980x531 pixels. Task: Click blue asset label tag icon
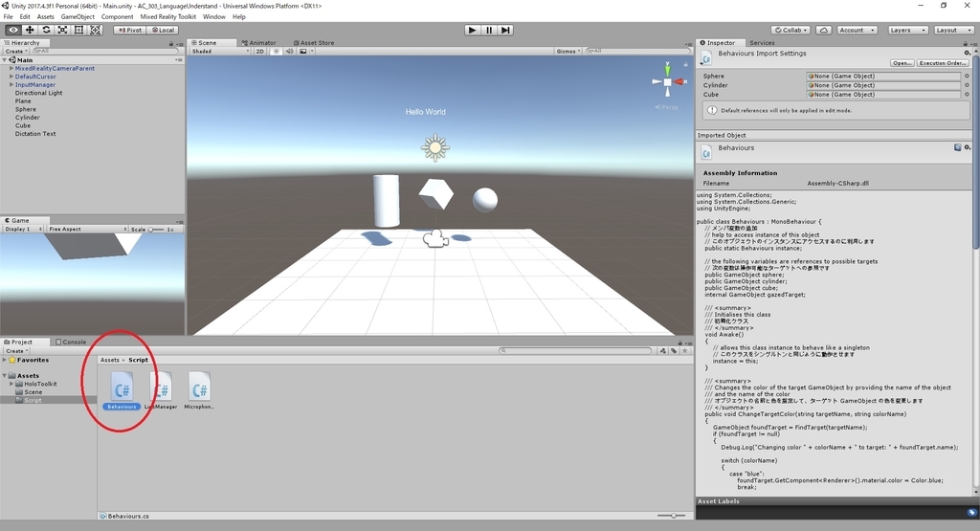pos(971,513)
